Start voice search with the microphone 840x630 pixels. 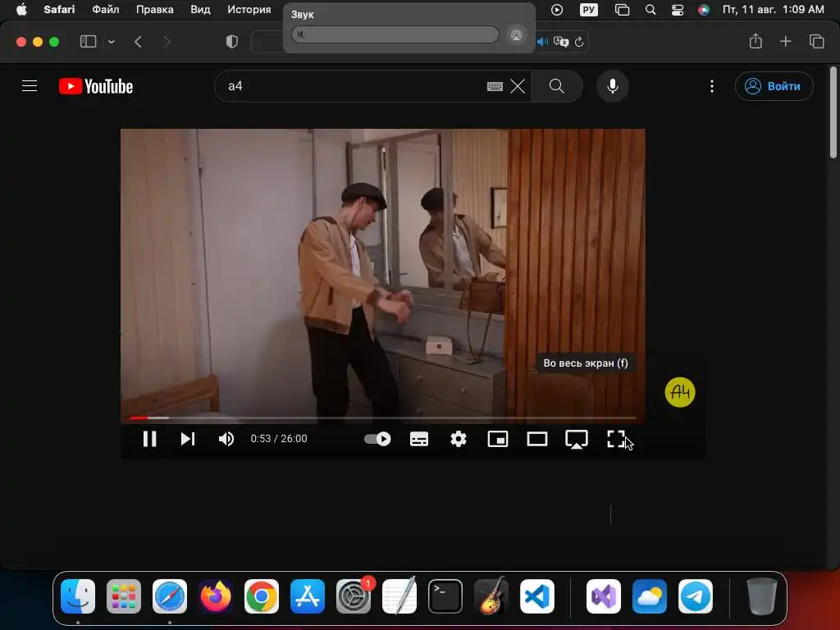coord(612,85)
